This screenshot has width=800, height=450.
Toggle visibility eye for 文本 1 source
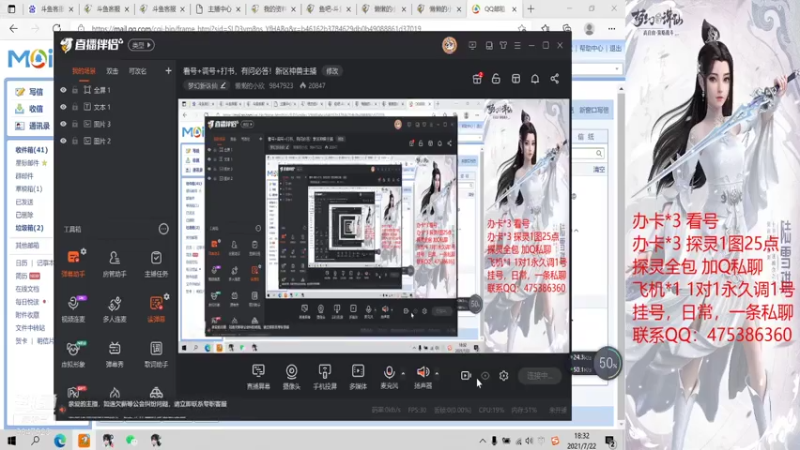63,107
